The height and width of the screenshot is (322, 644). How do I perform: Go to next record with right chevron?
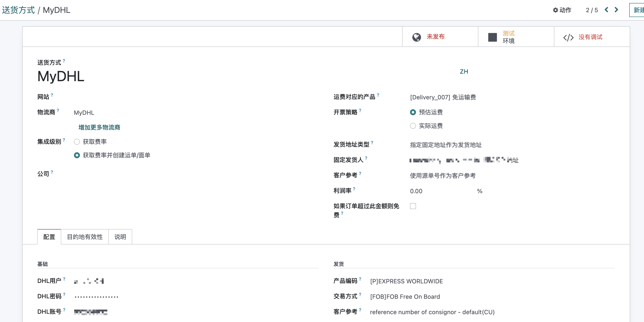[x=616, y=10]
